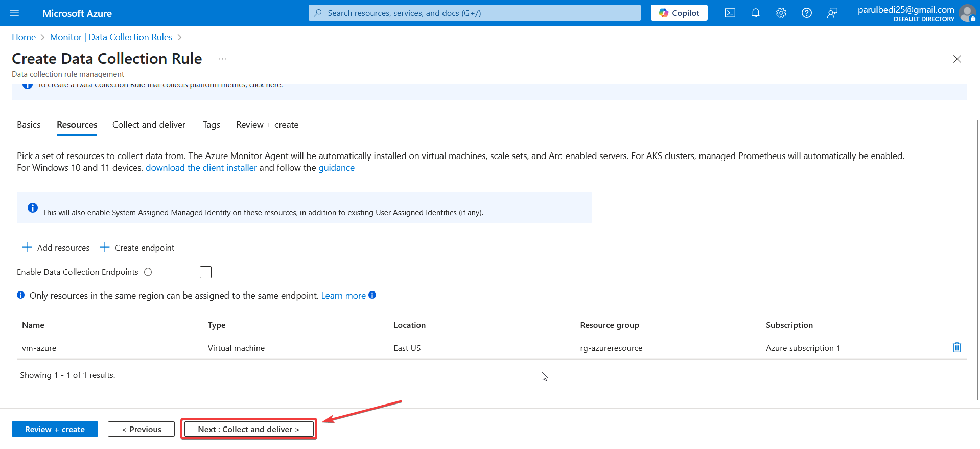Open the guidance link
This screenshot has width=980, height=449.
[x=336, y=168]
